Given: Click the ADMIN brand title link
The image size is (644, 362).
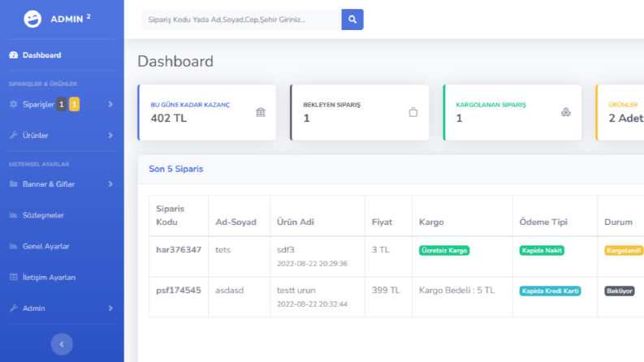Looking at the screenshot, I should (70, 19).
